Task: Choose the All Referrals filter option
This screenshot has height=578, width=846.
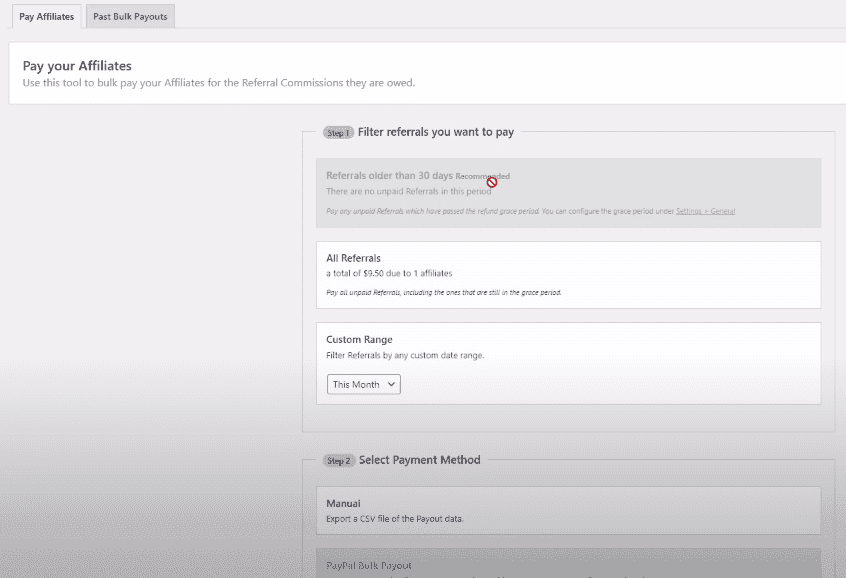Action: click(568, 274)
